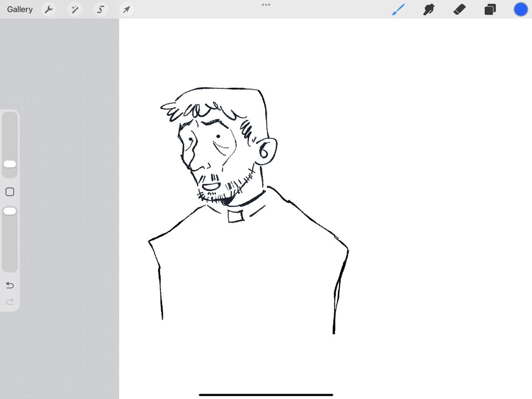The height and width of the screenshot is (399, 532).
Task: Select the Smudge tool
Action: point(429,9)
